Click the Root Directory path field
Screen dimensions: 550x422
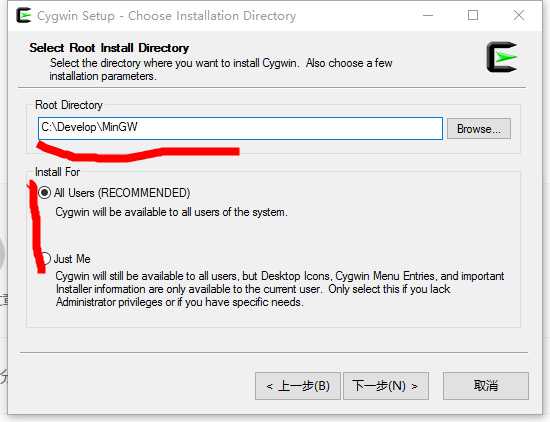point(240,128)
